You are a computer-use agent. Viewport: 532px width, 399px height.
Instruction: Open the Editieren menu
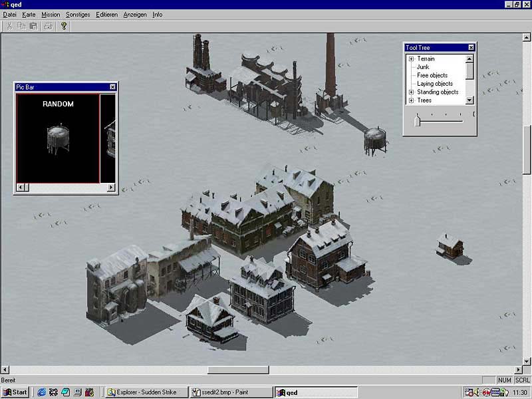click(x=106, y=15)
